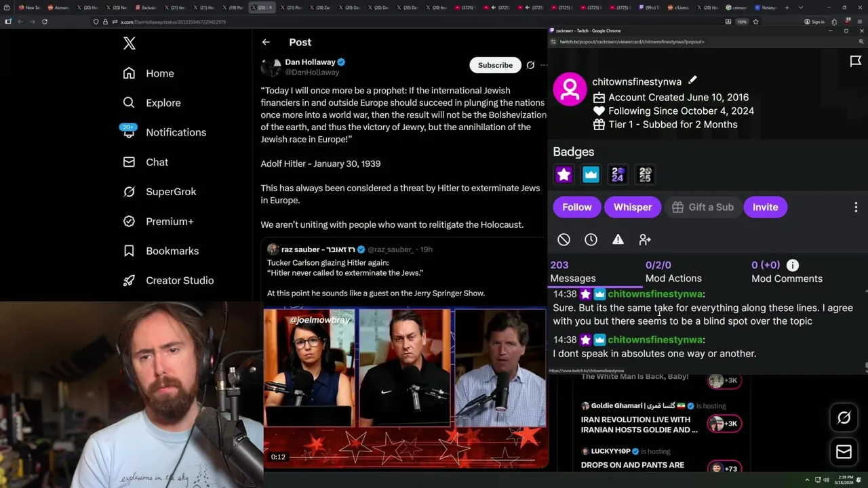Open quoted post by raz sauber
This screenshot has height=488, width=868.
tap(403, 271)
